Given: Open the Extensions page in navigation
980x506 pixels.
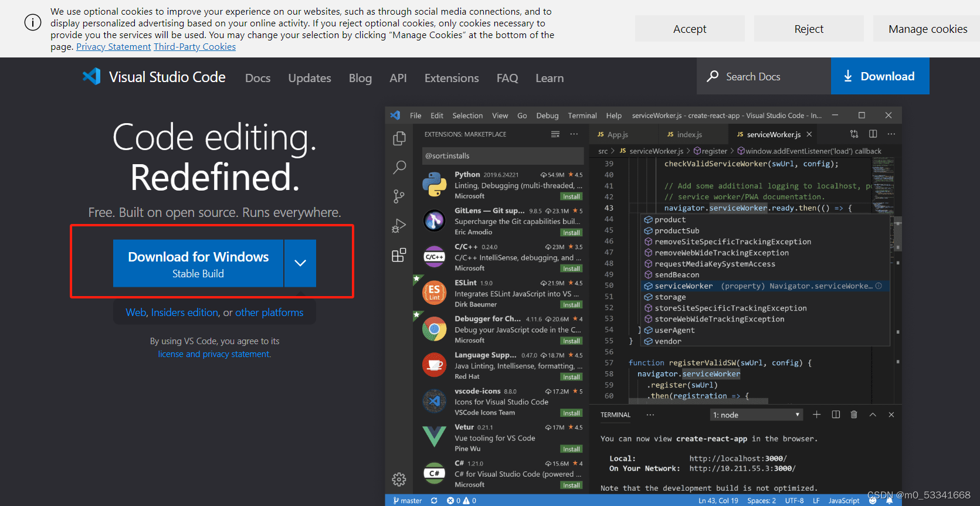Looking at the screenshot, I should point(452,78).
